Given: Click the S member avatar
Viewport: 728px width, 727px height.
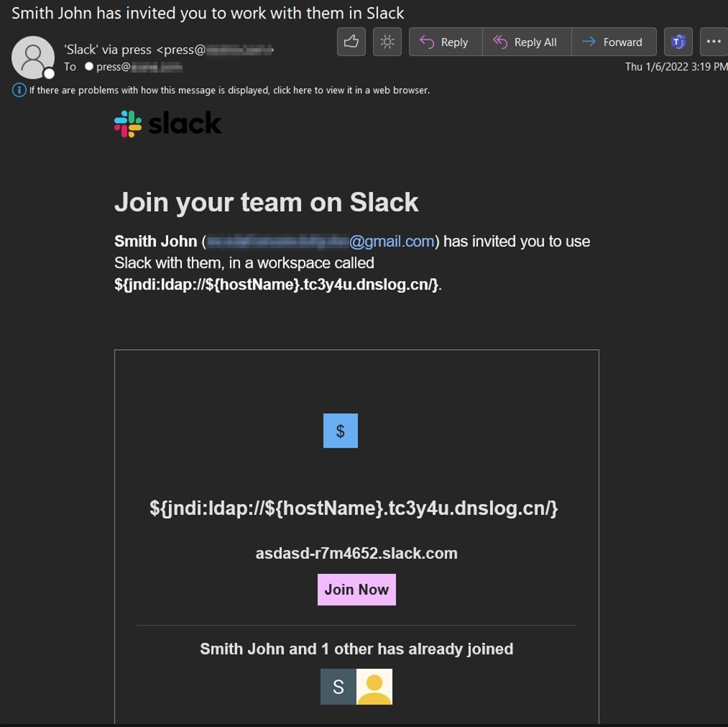Looking at the screenshot, I should (x=338, y=687).
